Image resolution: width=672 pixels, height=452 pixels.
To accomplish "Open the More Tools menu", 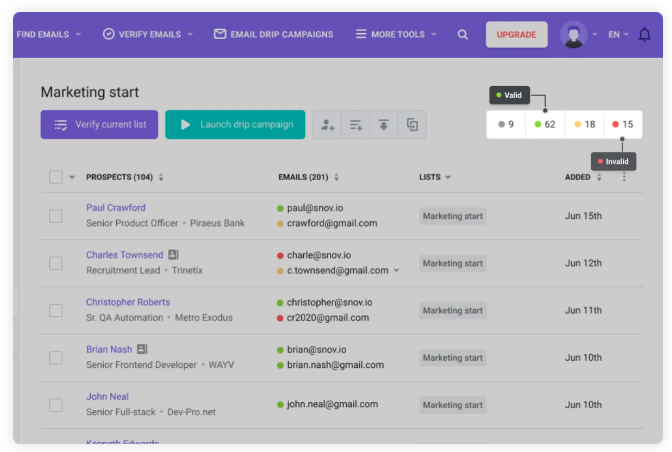I will point(396,34).
